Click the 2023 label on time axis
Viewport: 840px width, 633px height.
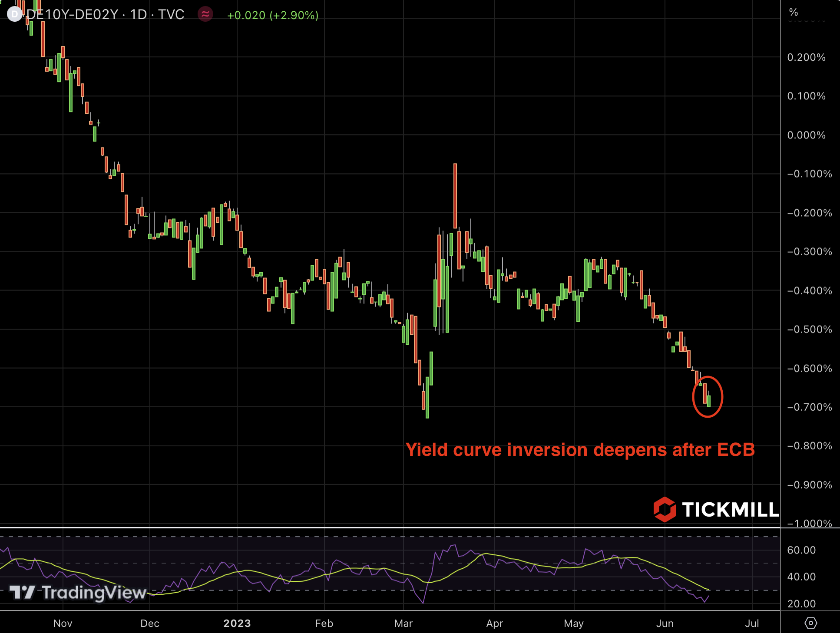pyautogui.click(x=237, y=623)
